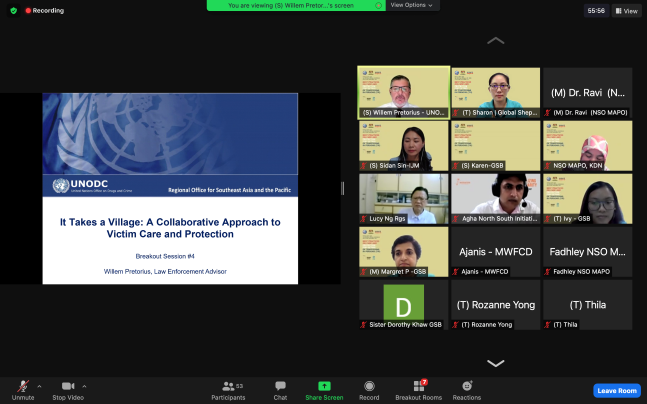This screenshot has width=647, height=404.
Task: Open the View Options dropdown
Action: coord(410,5)
